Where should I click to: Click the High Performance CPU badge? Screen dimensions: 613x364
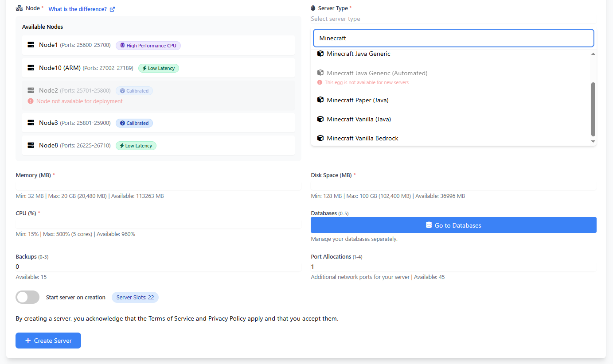click(x=148, y=46)
